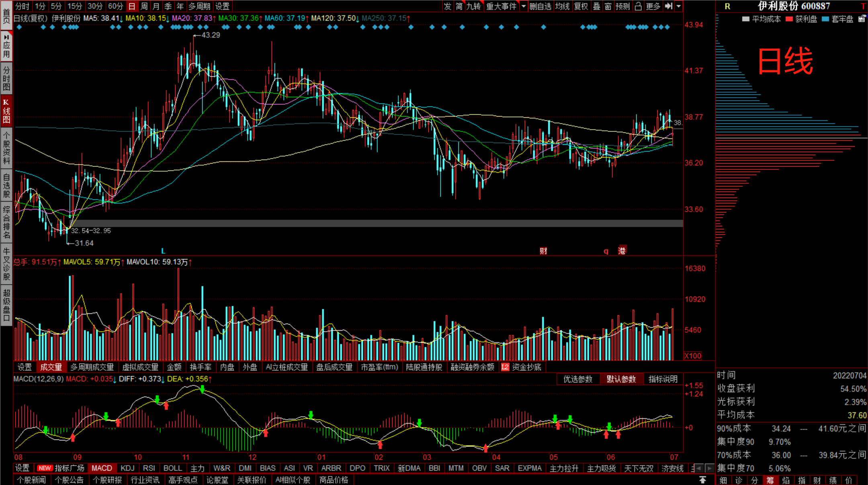This screenshot has height=485, width=868.
Task: Click the chip distribution settings icon beside 套牢盘
Action: point(862,19)
